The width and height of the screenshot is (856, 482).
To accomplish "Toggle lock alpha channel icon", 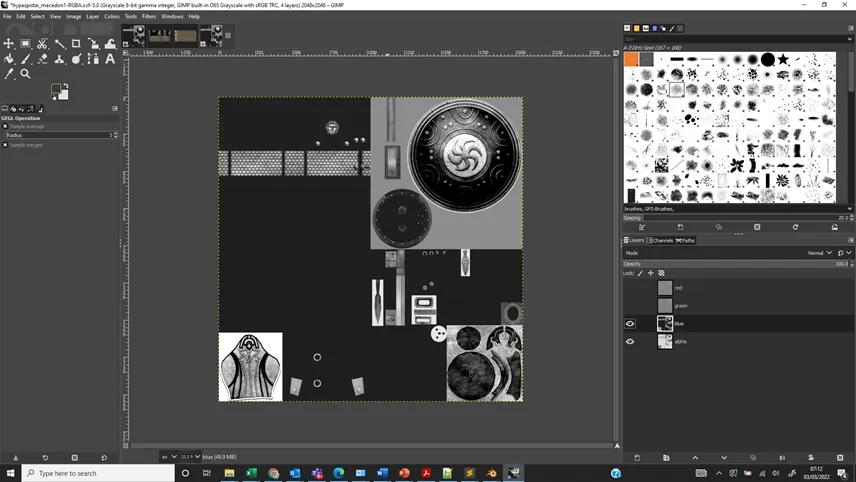I will click(661, 273).
